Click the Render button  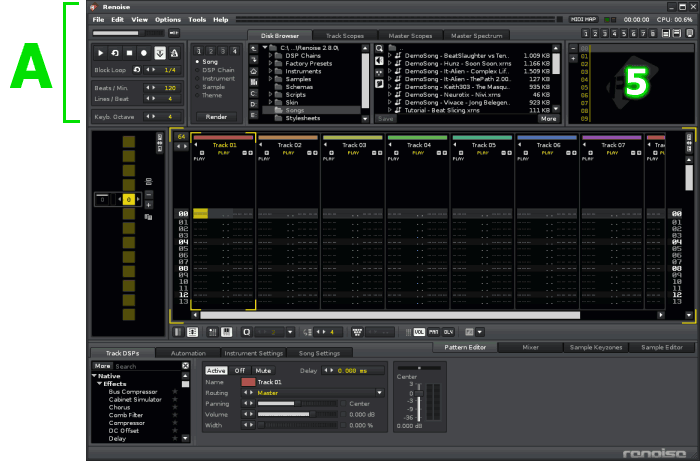pyautogui.click(x=217, y=116)
